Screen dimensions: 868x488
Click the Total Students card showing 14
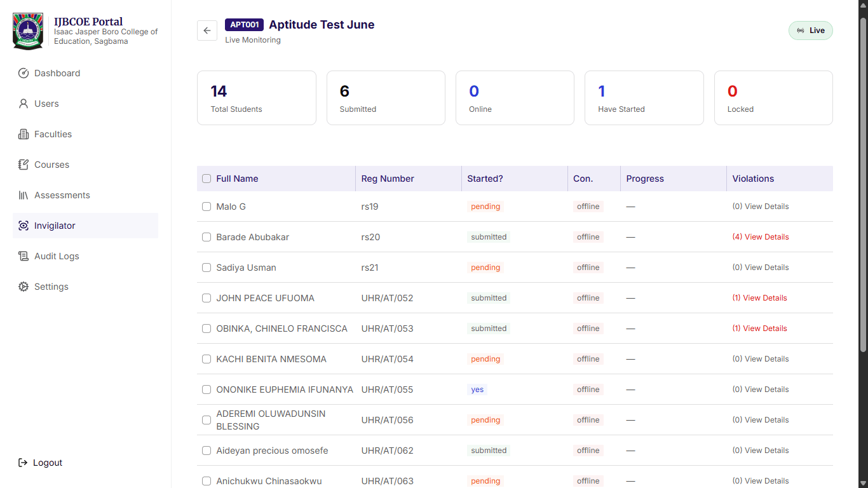pyautogui.click(x=257, y=98)
